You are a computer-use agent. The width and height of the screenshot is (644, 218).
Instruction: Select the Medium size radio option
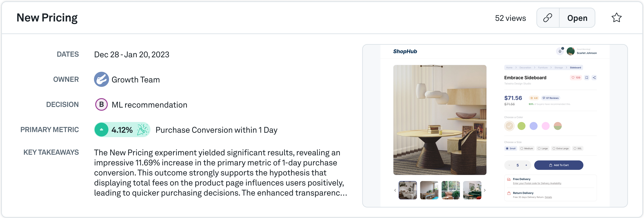coord(522,149)
